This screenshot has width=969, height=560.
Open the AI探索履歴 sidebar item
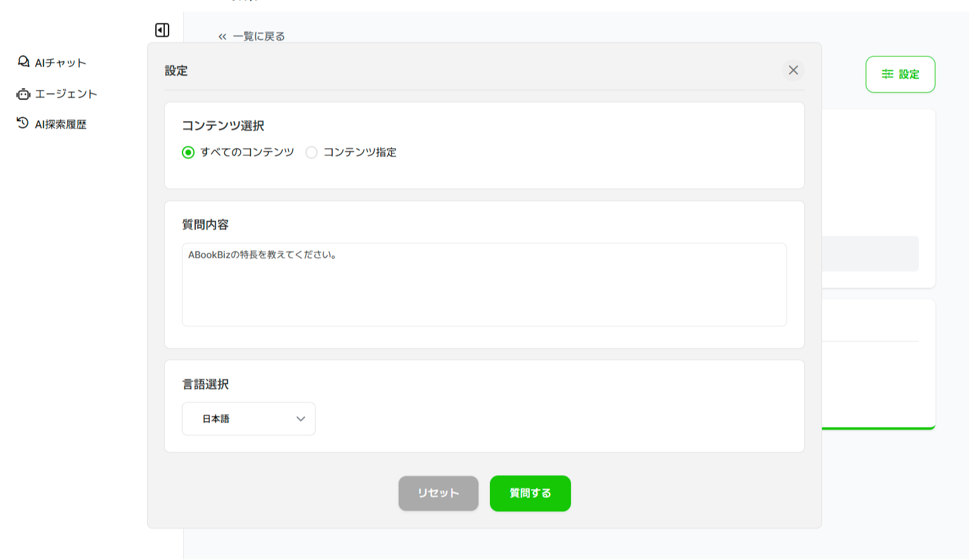pyautogui.click(x=61, y=124)
